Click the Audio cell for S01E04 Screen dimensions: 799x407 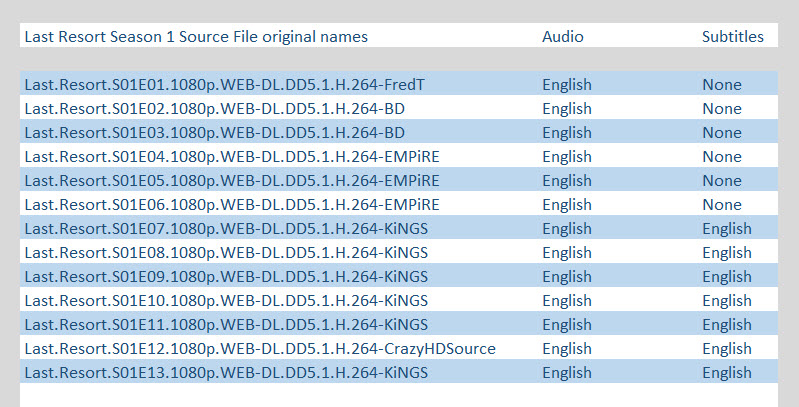(x=567, y=156)
